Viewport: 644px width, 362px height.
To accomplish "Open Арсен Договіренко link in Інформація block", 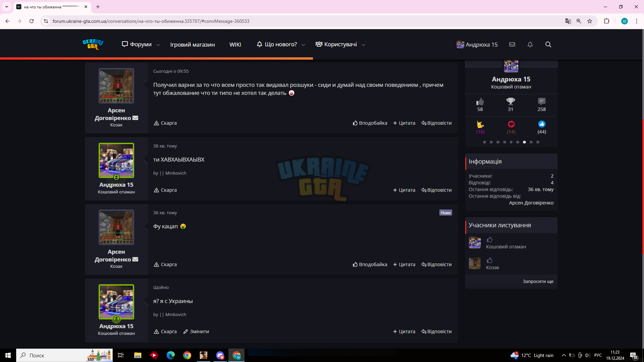I will click(x=531, y=203).
